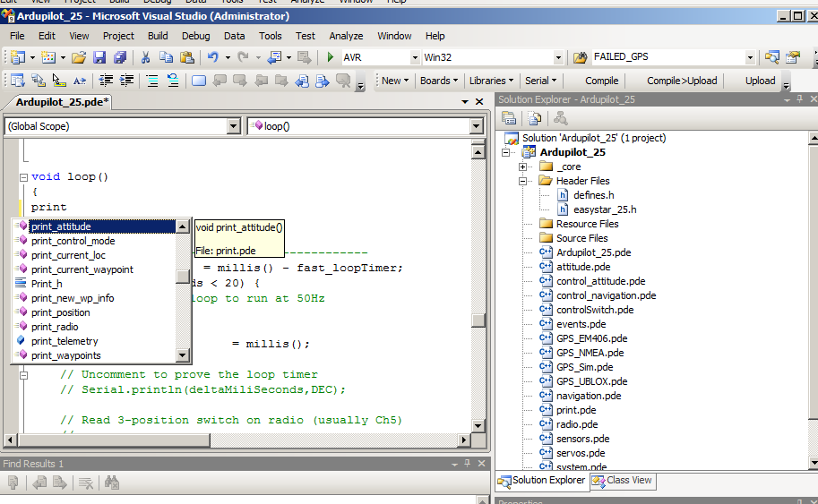This screenshot has height=504, width=818.
Task: Undo the last edit with Undo icon
Action: pos(212,56)
